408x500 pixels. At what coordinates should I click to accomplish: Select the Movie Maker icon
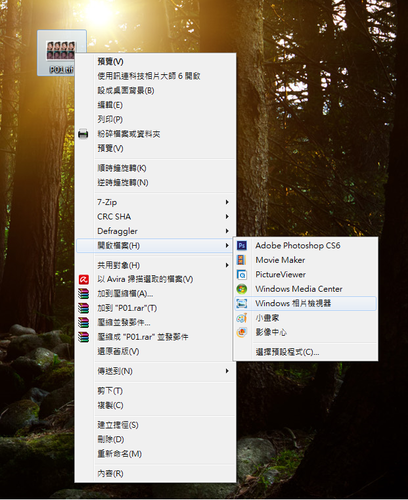click(x=242, y=260)
